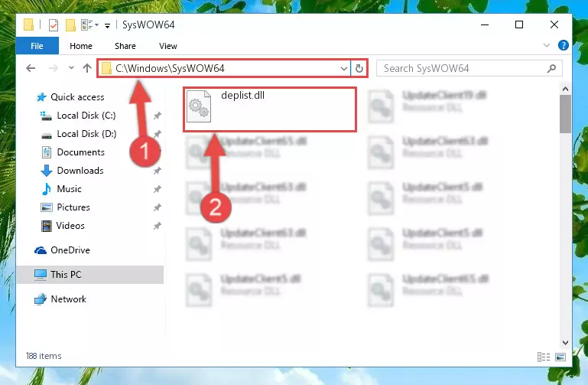The height and width of the screenshot is (385, 588).
Task: Select the deplist.dll file name
Action: click(243, 96)
